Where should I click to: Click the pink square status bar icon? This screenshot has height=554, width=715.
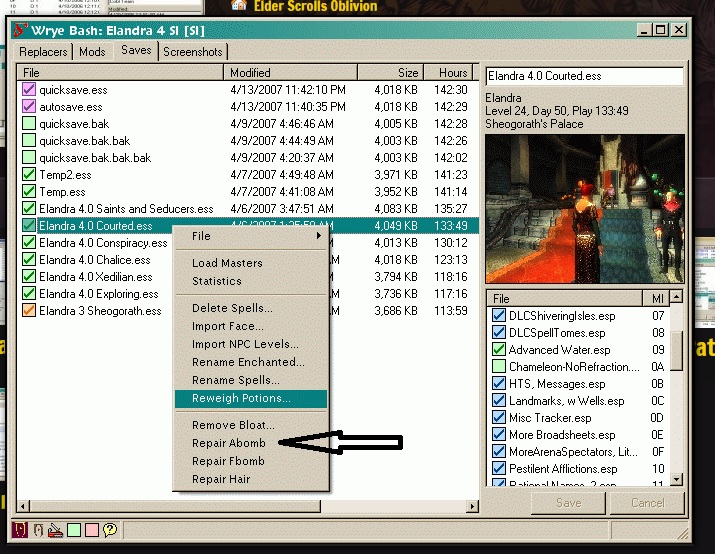pos(92,529)
